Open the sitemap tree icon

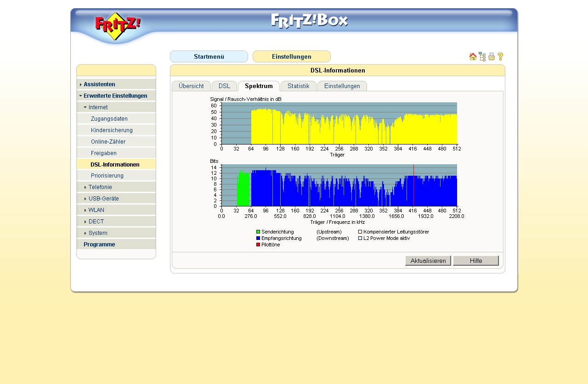(482, 56)
